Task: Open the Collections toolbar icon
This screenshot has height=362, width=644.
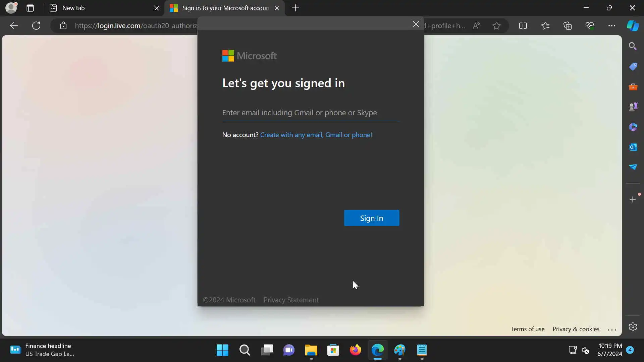Action: 567,26
